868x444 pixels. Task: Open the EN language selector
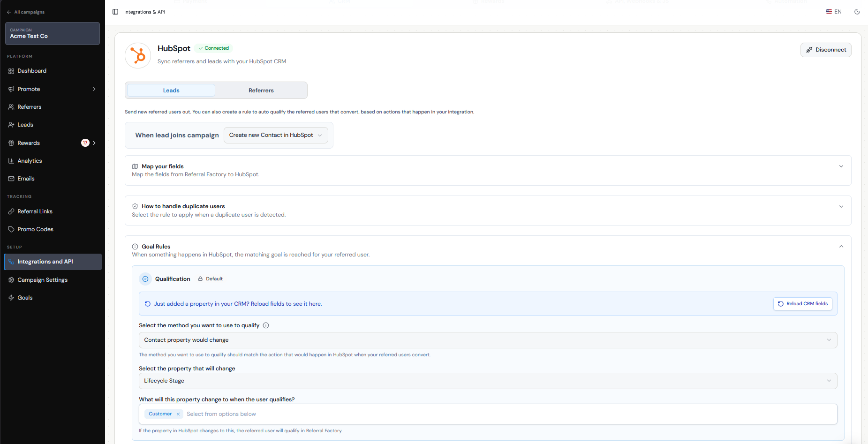tap(834, 12)
